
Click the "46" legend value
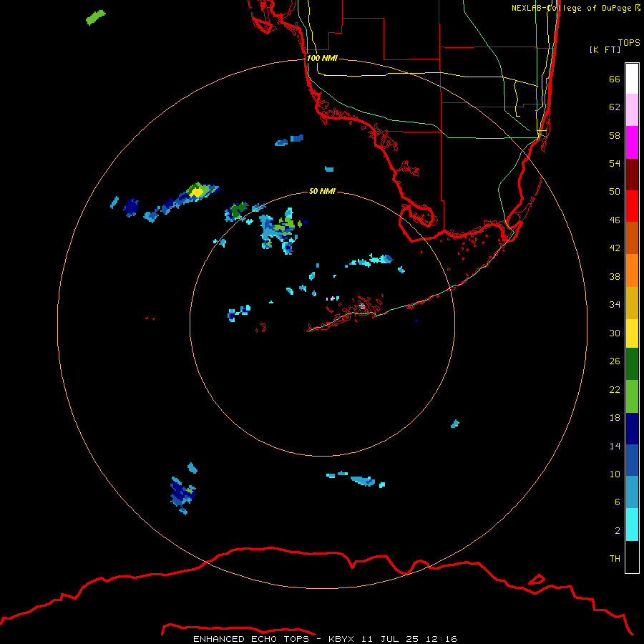click(615, 220)
